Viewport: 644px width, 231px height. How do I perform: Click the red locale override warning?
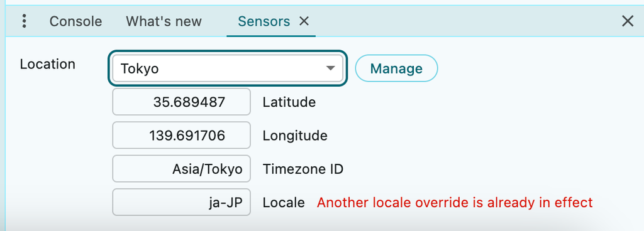(455, 202)
